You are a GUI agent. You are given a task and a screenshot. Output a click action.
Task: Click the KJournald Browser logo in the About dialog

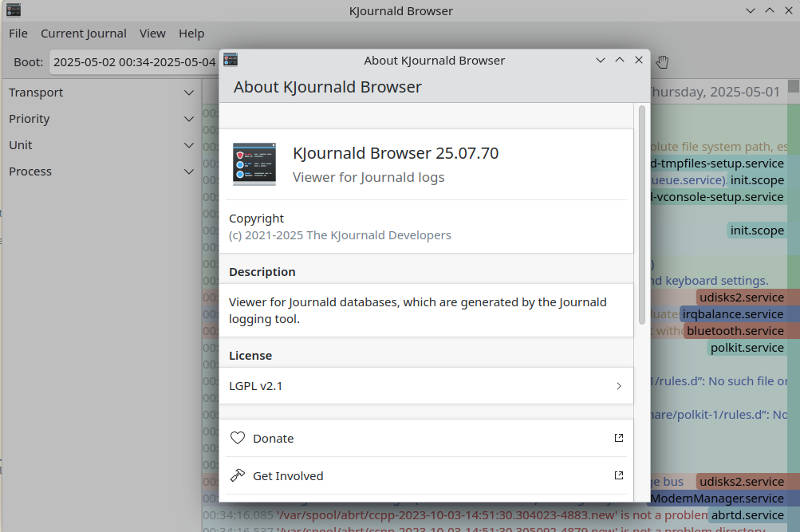click(x=254, y=164)
